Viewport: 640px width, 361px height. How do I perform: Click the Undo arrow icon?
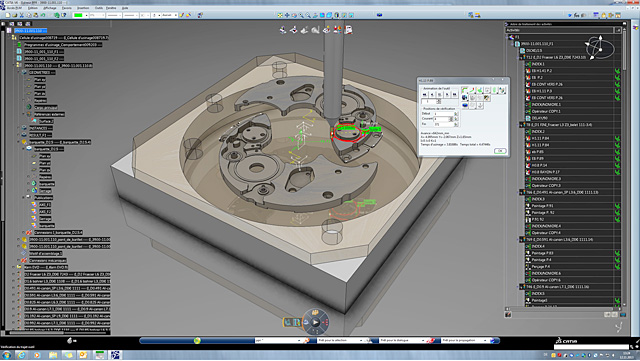(x=43, y=15)
